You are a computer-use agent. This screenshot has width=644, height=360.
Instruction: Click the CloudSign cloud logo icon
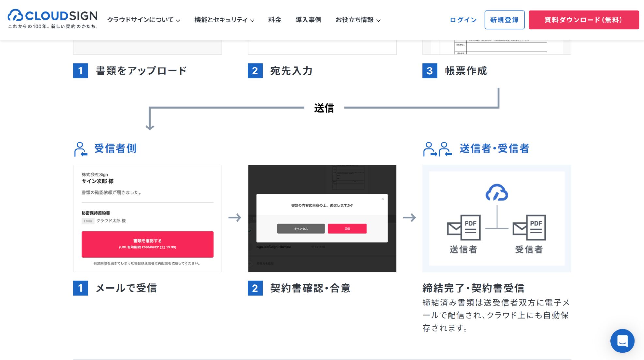15,15
